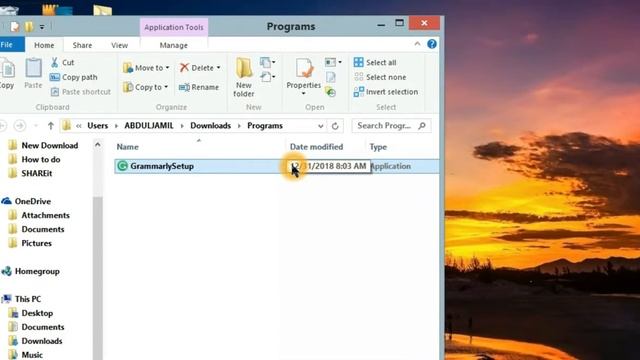Click Select none

pos(380,77)
